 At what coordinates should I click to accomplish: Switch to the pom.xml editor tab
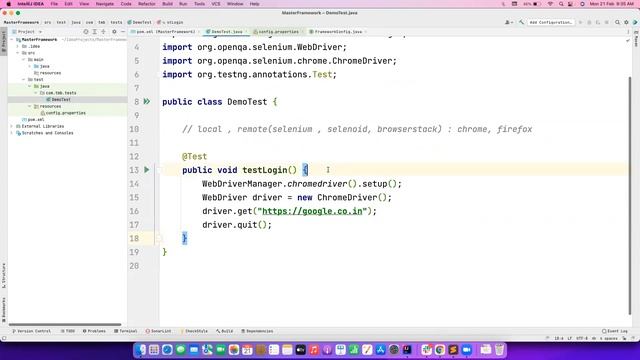[164, 31]
